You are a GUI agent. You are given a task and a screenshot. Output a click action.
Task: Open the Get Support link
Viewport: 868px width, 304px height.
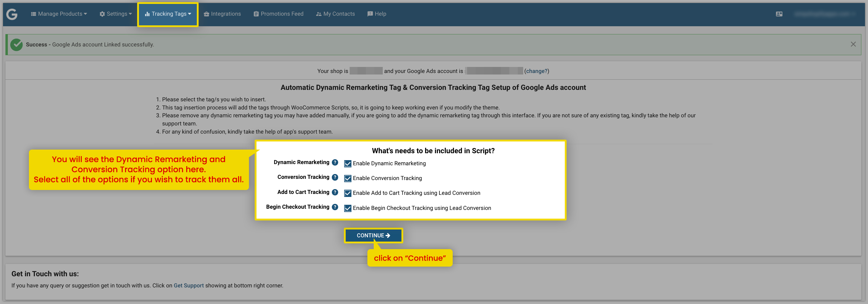189,286
